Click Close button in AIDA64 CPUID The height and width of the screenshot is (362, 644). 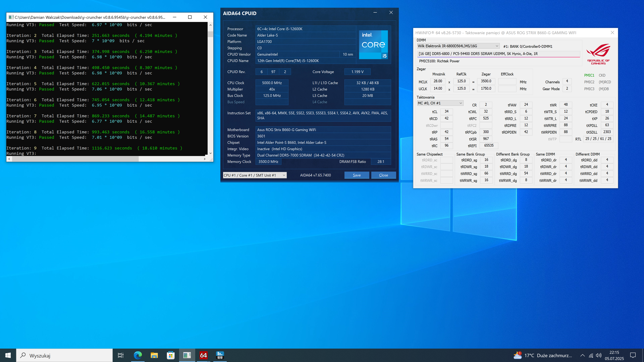pos(383,175)
